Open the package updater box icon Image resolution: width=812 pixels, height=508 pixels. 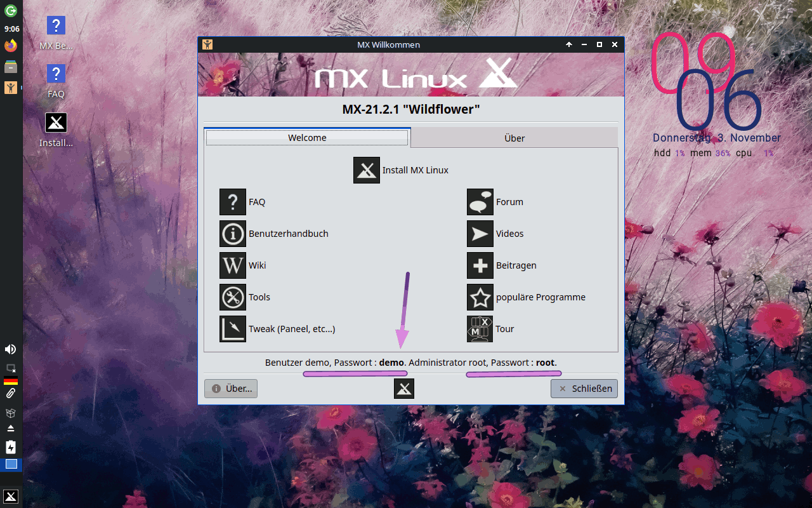(11, 413)
